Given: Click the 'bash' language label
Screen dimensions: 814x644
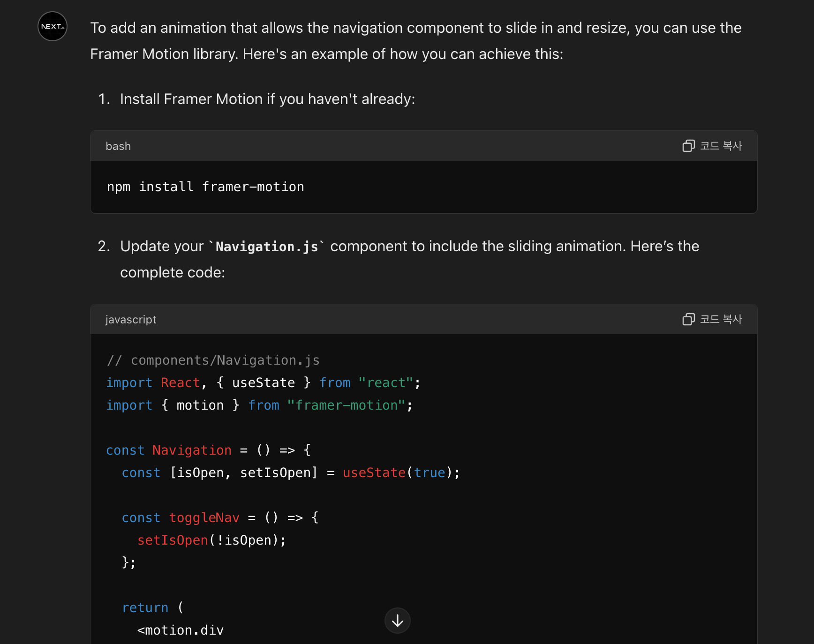Looking at the screenshot, I should (118, 146).
